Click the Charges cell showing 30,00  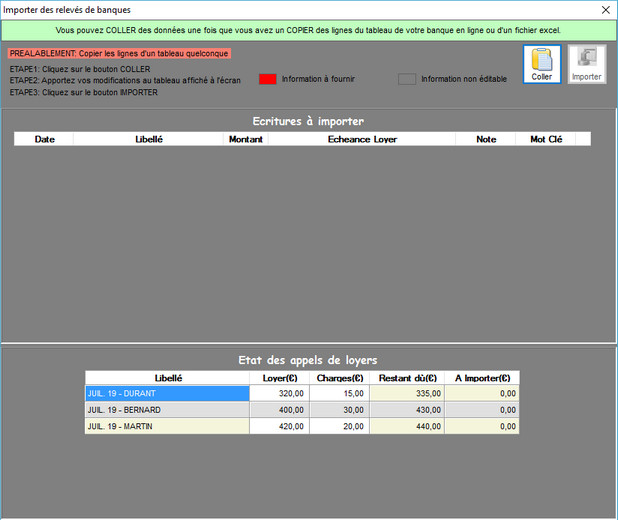pyautogui.click(x=339, y=410)
